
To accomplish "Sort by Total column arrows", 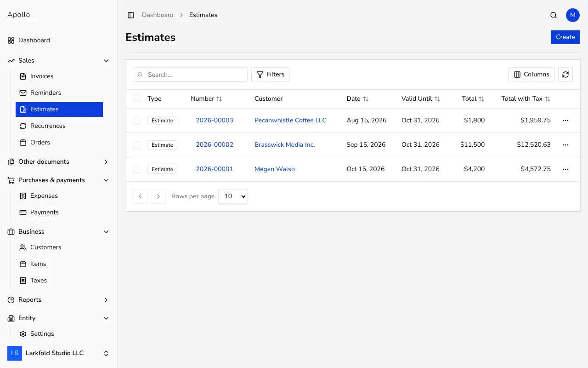I will [481, 99].
